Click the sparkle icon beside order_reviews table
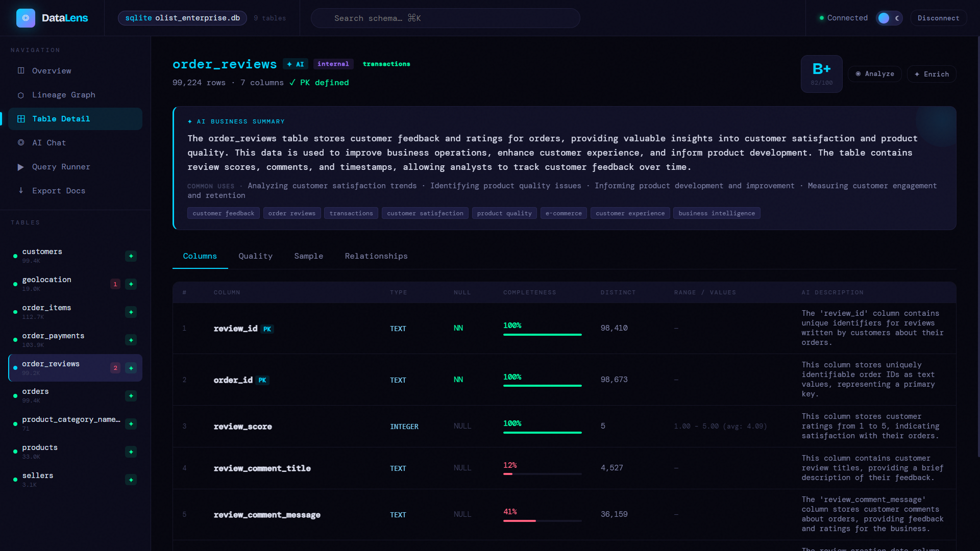This screenshot has height=551, width=980. point(131,368)
